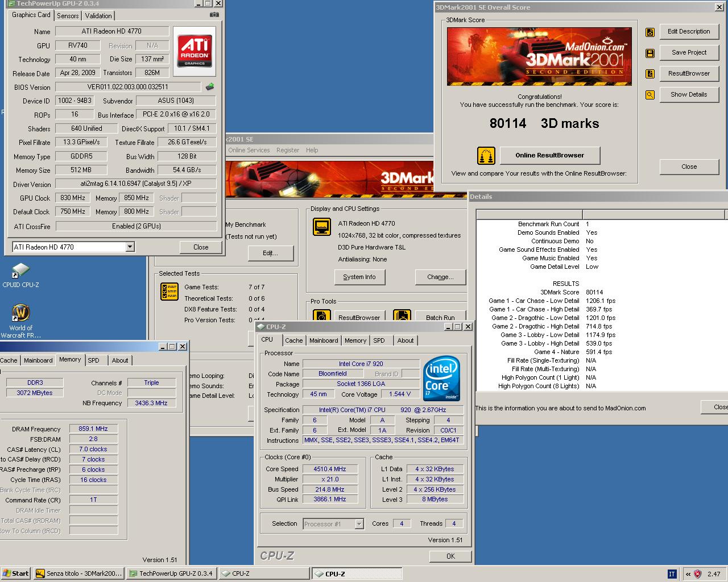
Task: Click Close button in GPU-Z window
Action: 201,247
